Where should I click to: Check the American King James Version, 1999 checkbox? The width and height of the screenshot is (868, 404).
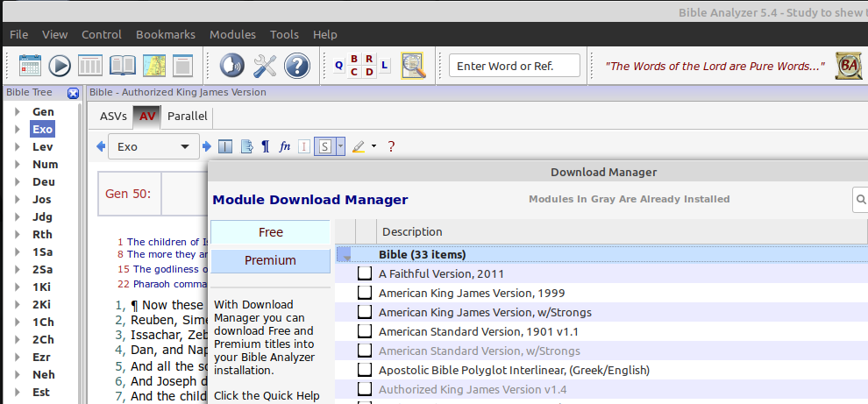click(x=364, y=293)
